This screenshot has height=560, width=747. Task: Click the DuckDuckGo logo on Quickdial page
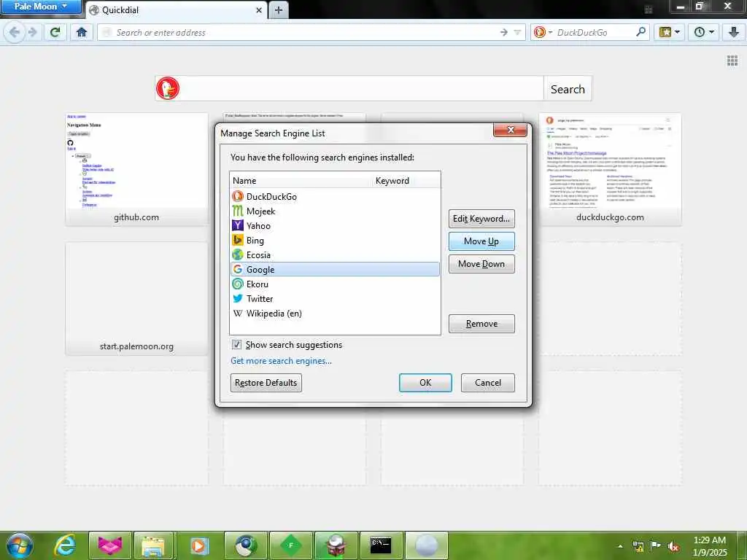coord(168,88)
